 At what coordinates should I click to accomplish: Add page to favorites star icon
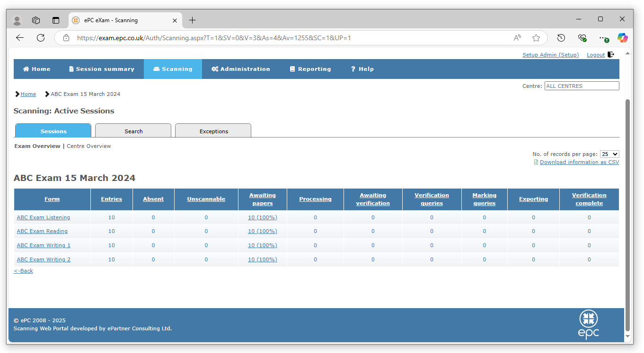pyautogui.click(x=536, y=38)
